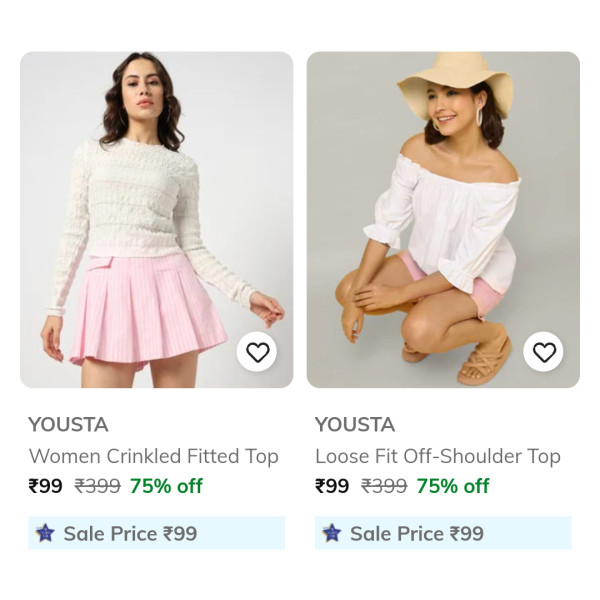The height and width of the screenshot is (600, 600).
Task: Wishlist the Women Crinkled Fitted Top
Action: tap(258, 352)
